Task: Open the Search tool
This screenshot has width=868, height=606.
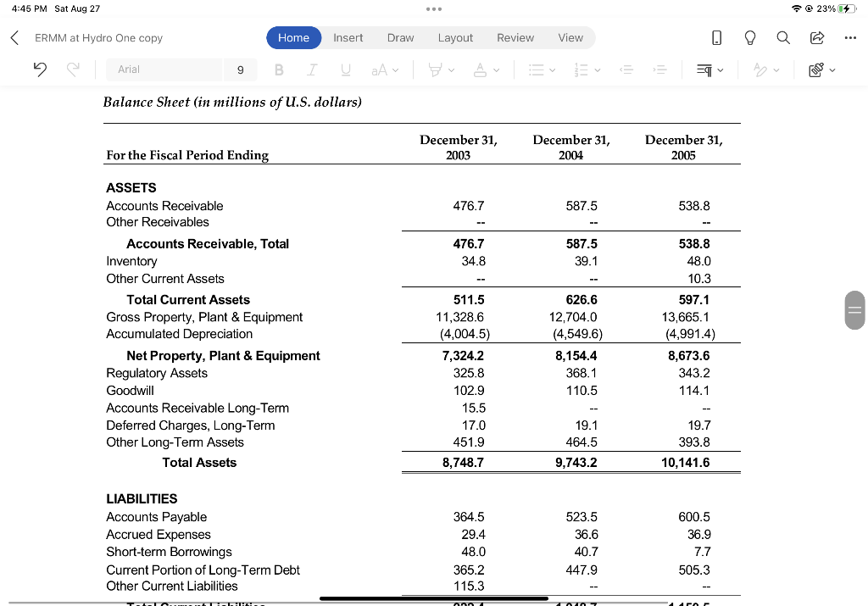Action: [x=782, y=37]
